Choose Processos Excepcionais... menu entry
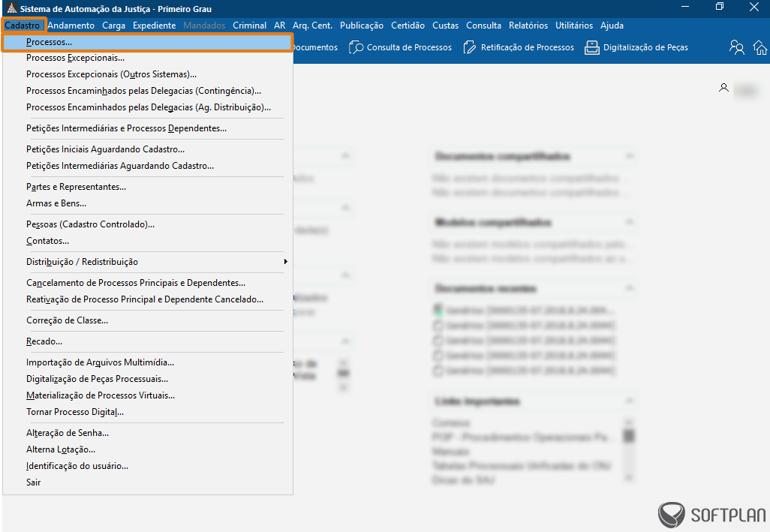This screenshot has height=532, width=770. tap(147, 58)
